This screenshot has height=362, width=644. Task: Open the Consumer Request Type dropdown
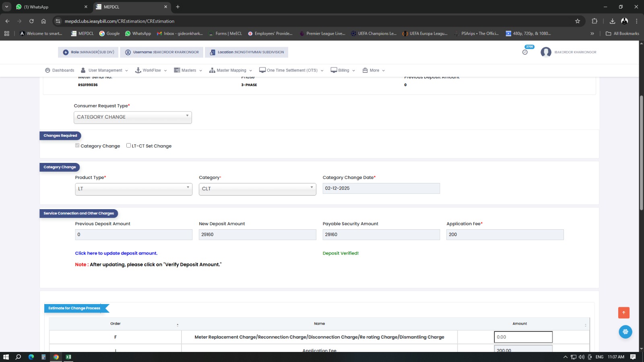click(132, 117)
